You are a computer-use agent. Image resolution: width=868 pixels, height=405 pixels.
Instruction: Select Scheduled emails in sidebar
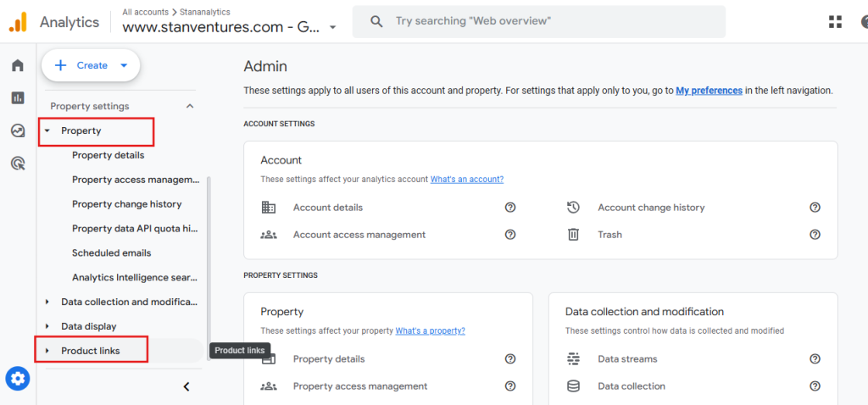(x=111, y=252)
